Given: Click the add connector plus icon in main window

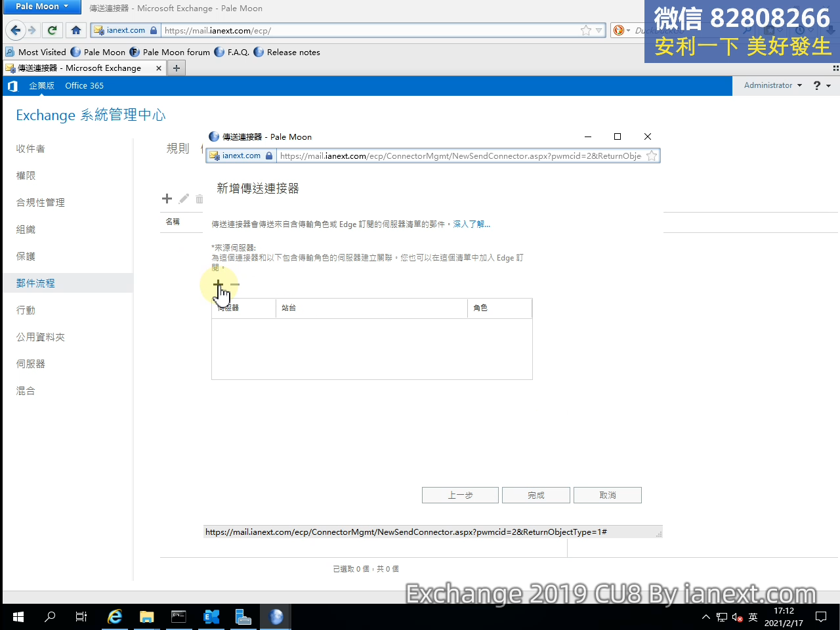Looking at the screenshot, I should point(167,199).
